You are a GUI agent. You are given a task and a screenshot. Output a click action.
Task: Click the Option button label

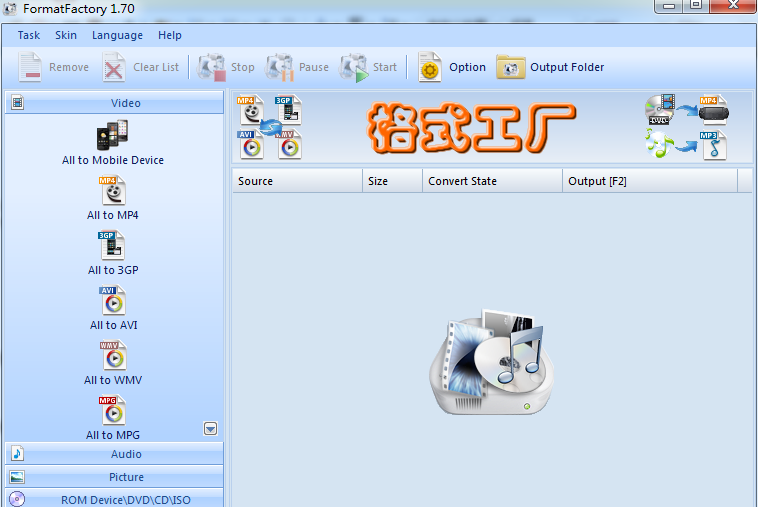(467, 67)
